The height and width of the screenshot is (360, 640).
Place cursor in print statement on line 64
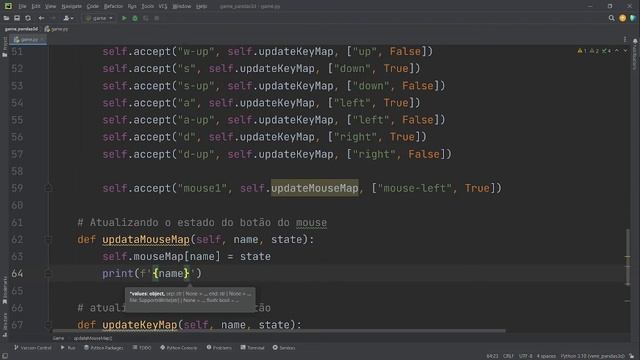(152, 273)
